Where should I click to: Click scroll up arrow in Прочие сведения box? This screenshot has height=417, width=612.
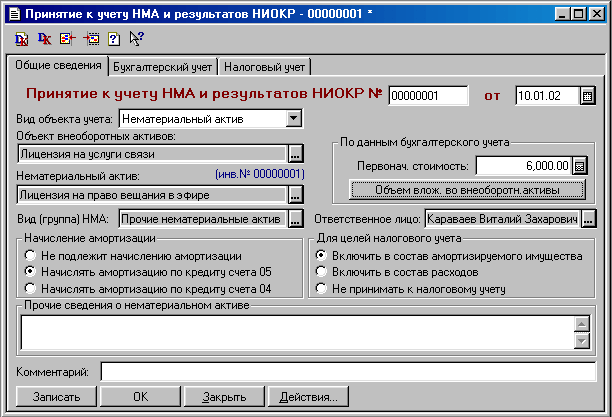click(582, 324)
